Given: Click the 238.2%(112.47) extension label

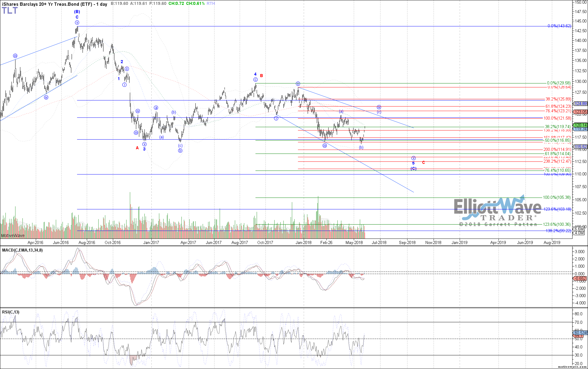Looking at the screenshot, I should [x=557, y=161].
